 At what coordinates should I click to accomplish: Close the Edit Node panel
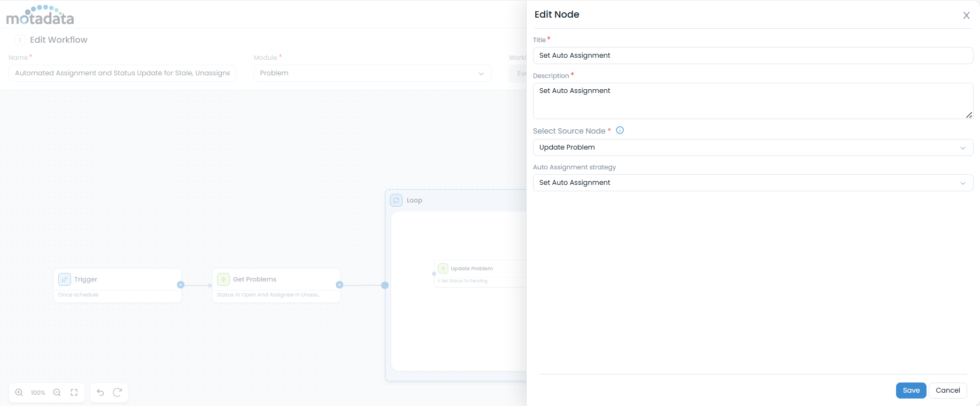(x=966, y=15)
